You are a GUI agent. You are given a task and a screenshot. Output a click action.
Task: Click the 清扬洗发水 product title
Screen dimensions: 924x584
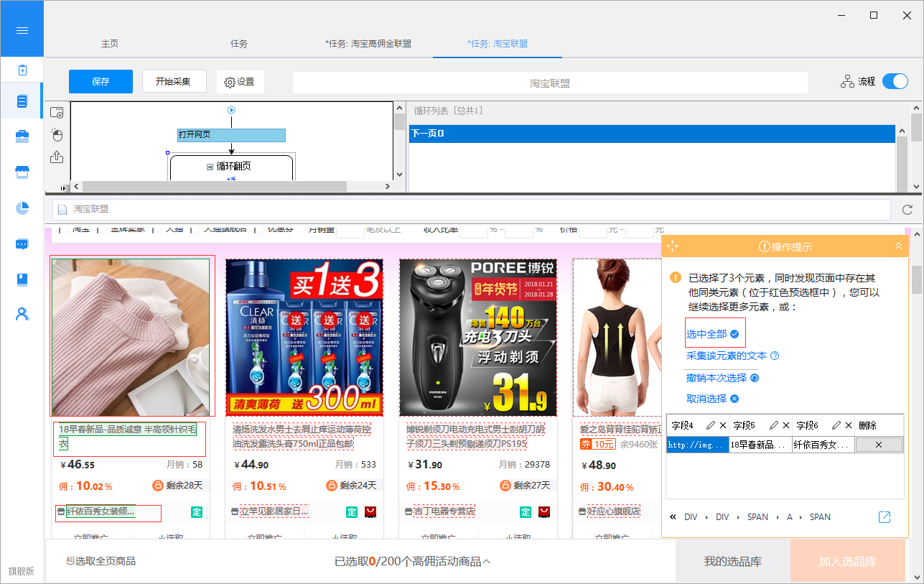click(x=302, y=436)
